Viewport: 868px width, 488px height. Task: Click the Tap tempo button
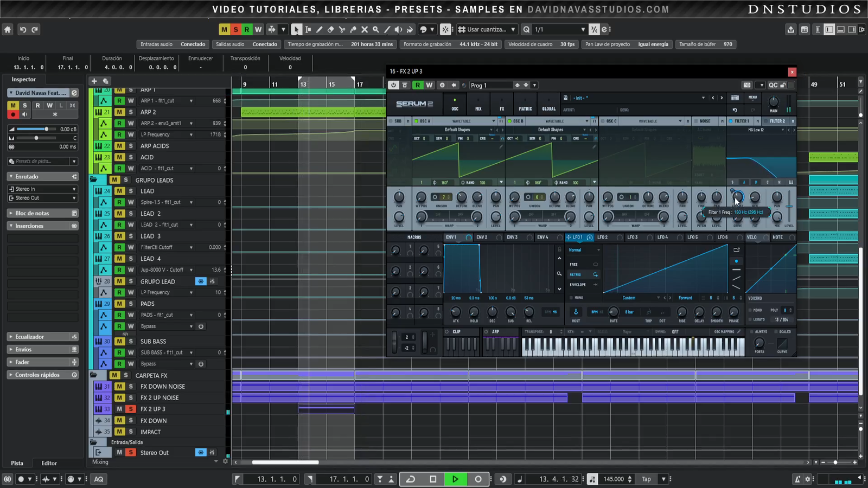pos(646,479)
